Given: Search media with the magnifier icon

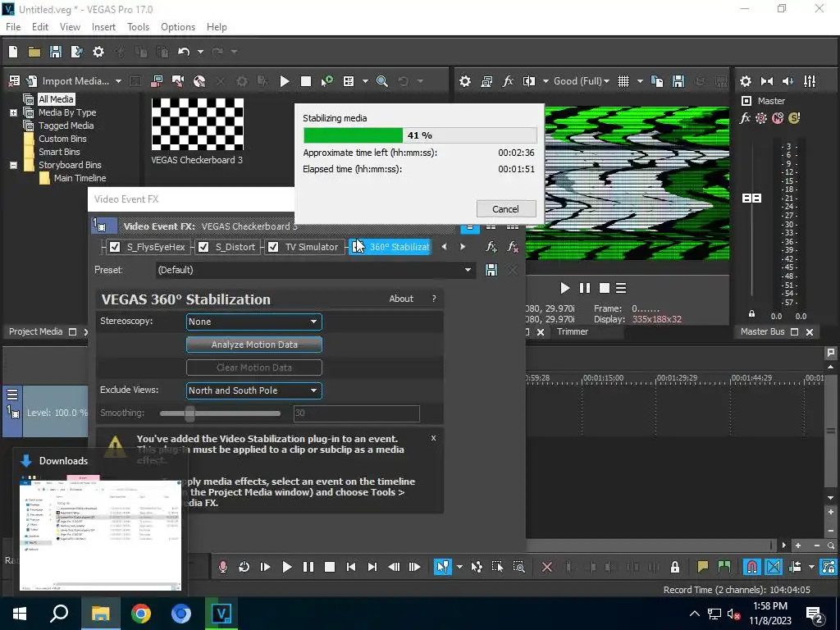Looking at the screenshot, I should (x=382, y=81).
